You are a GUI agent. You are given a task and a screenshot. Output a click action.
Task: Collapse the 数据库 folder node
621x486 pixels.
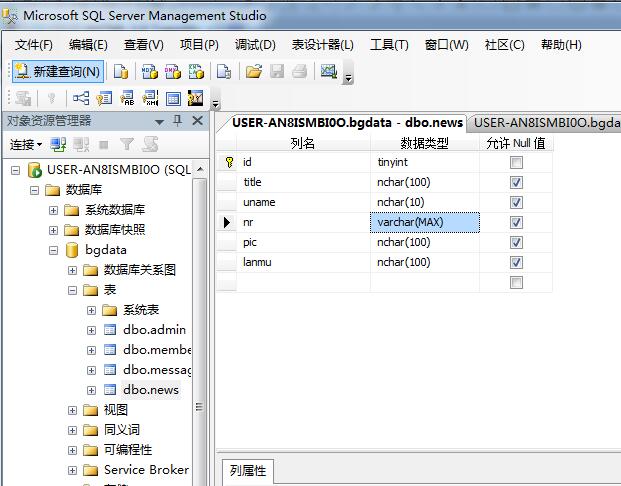click(x=34, y=191)
